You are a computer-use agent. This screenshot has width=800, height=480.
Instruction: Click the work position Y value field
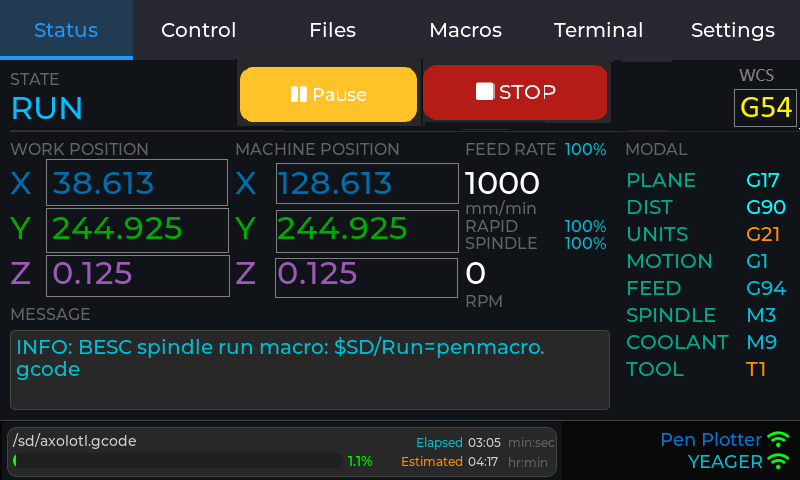pyautogui.click(x=137, y=229)
